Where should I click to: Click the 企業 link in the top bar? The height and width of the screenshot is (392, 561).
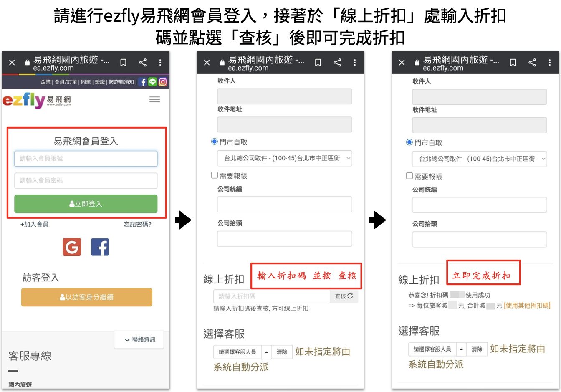45,82
